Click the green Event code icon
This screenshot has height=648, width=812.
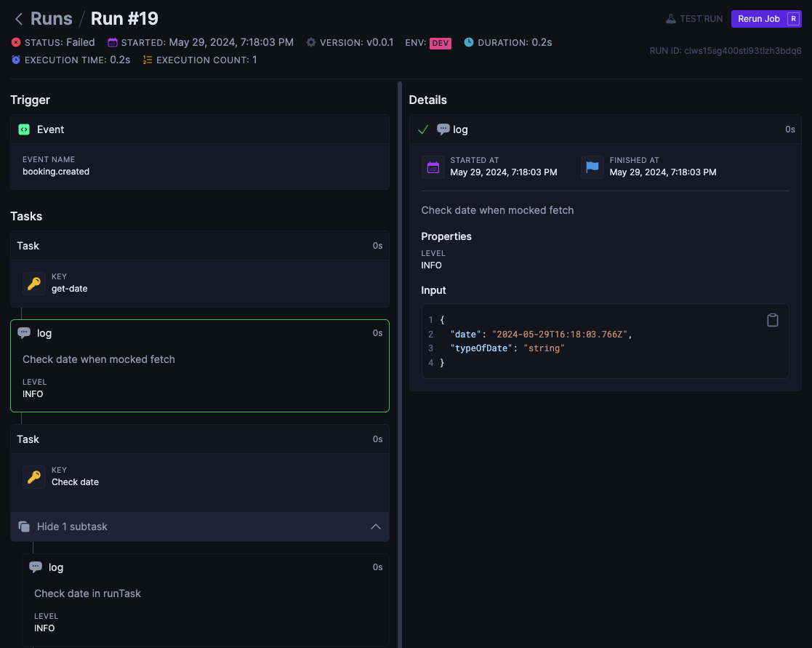point(24,129)
